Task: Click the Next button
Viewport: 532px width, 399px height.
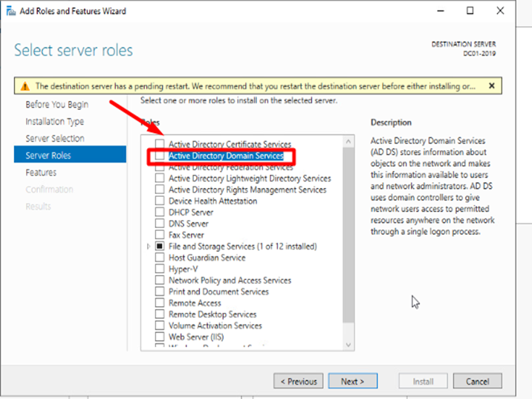Action: (352, 381)
